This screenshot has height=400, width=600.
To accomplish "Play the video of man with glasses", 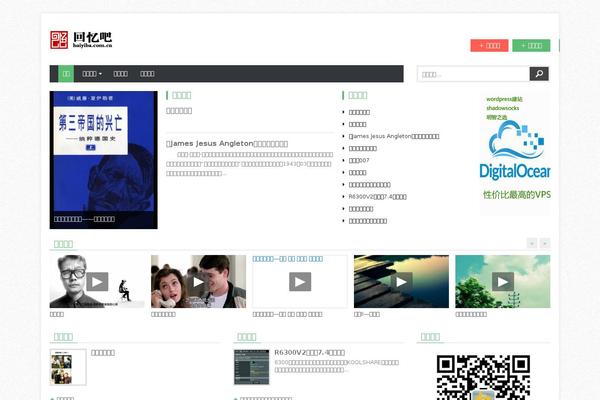I will pyautogui.click(x=97, y=282).
